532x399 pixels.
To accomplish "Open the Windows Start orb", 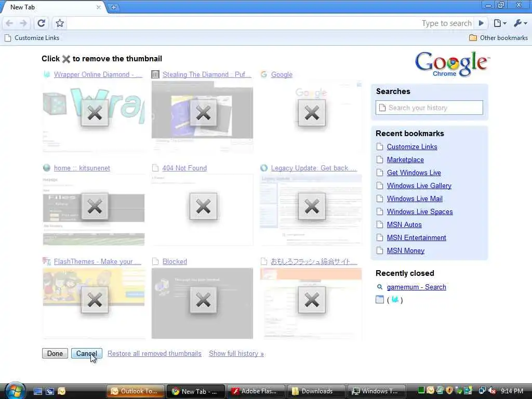I will tap(15, 391).
